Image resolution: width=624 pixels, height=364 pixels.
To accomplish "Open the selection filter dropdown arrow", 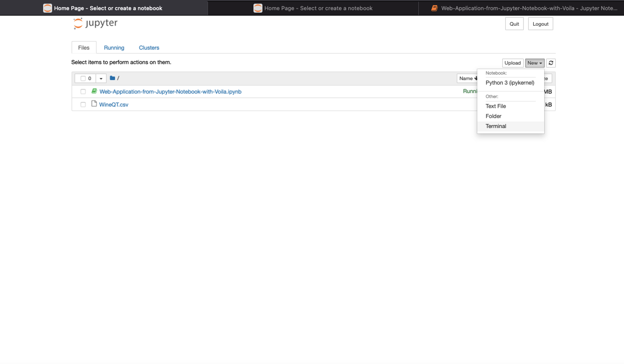I will (101, 78).
